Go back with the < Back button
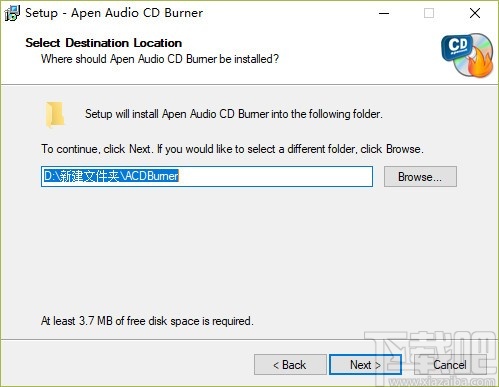Screen dimensions: 499x387 click(290, 365)
